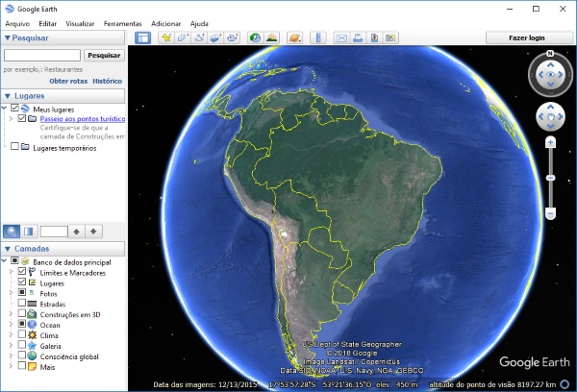This screenshot has height=392, width=577.
Task: Show historical imagery with the clock icon
Action: (x=255, y=37)
